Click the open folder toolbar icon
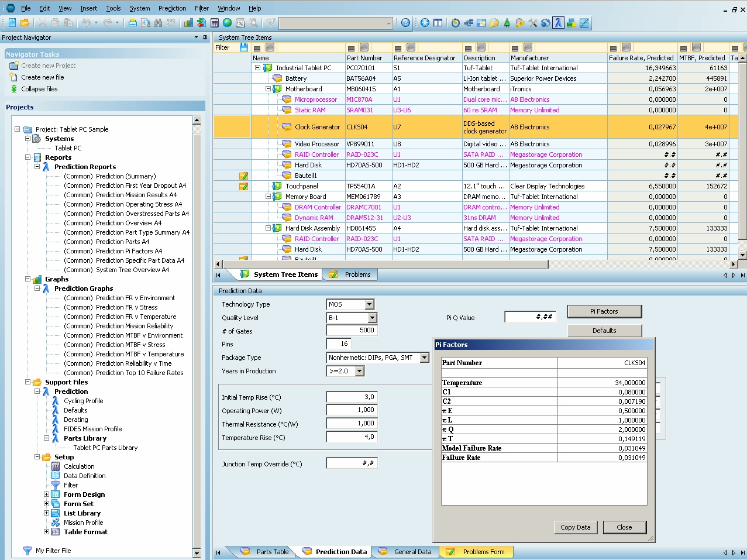 point(25,23)
